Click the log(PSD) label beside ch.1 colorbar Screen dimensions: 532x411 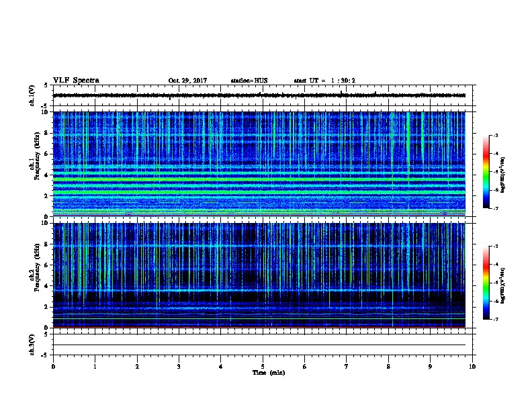pyautogui.click(x=502, y=175)
